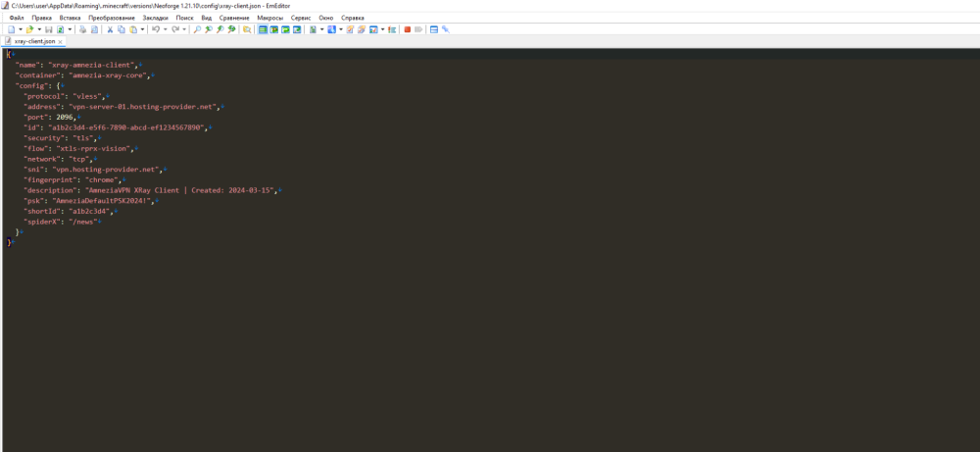Open Find in Files with the folder-magnifier icon
This screenshot has height=452, width=980.
pos(247,29)
